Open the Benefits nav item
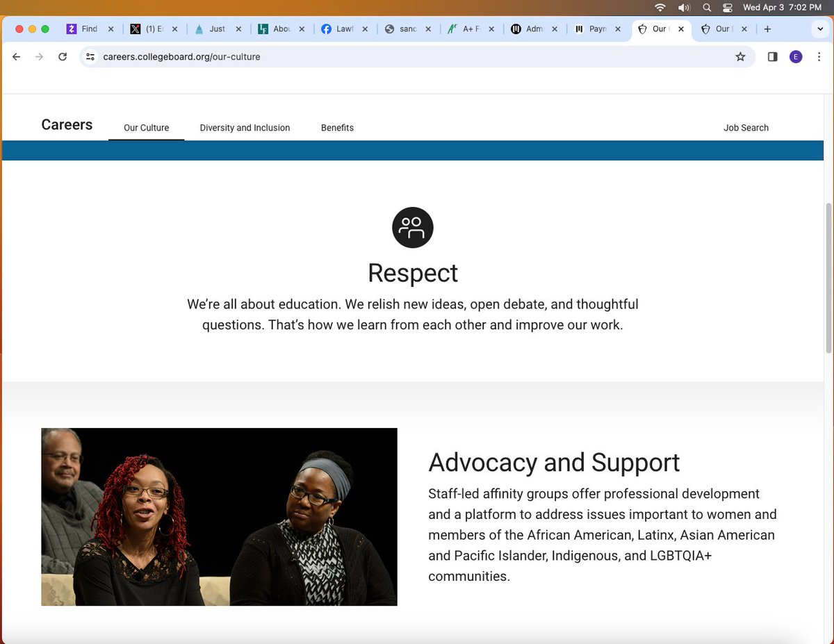 tap(337, 128)
